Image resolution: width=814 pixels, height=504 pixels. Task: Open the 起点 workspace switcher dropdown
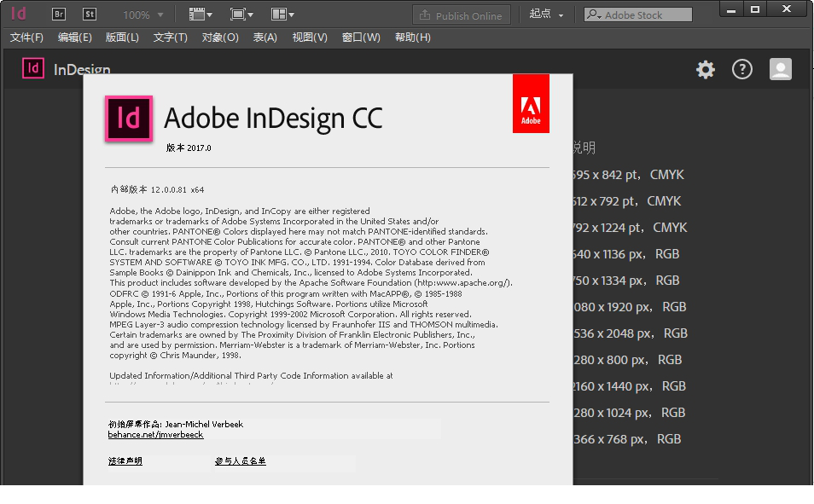click(x=546, y=14)
